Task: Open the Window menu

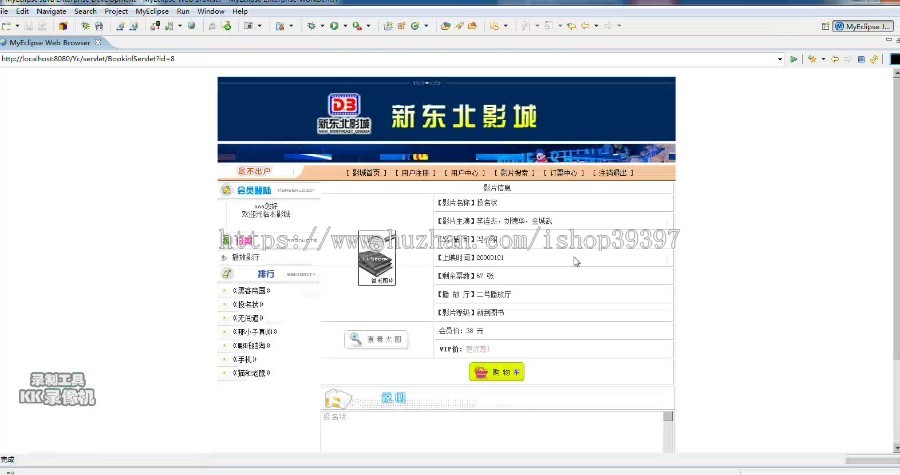Action: click(x=211, y=11)
